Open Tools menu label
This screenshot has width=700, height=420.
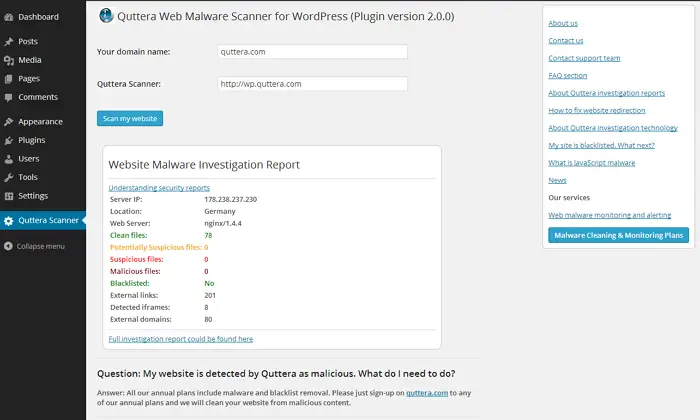(x=28, y=177)
